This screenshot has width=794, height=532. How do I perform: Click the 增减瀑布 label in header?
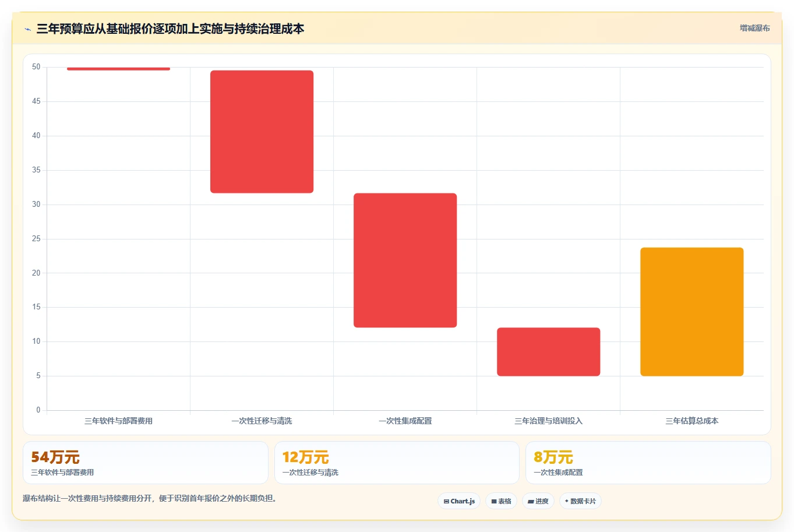[755, 28]
